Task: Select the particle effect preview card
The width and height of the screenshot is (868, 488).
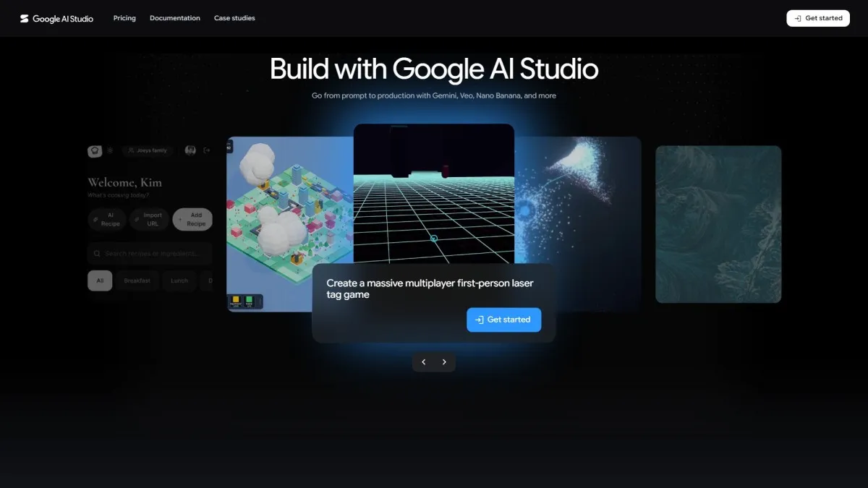Action: click(577, 224)
